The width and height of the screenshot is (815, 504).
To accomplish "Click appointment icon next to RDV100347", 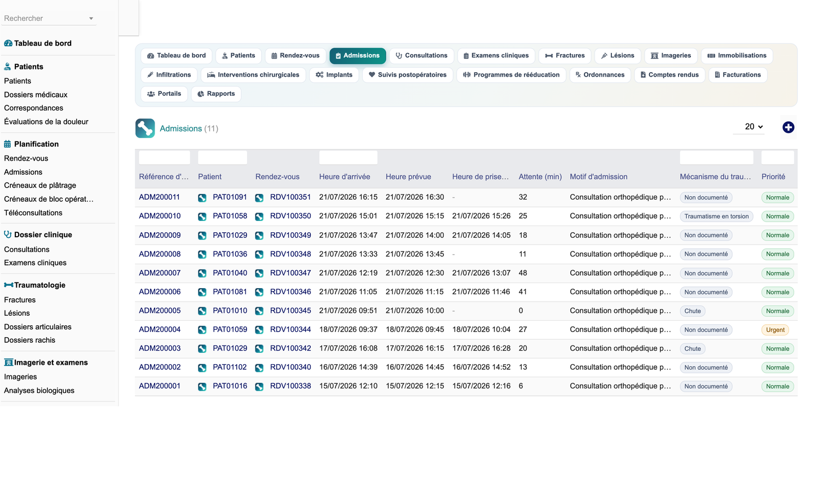I will pos(259,273).
